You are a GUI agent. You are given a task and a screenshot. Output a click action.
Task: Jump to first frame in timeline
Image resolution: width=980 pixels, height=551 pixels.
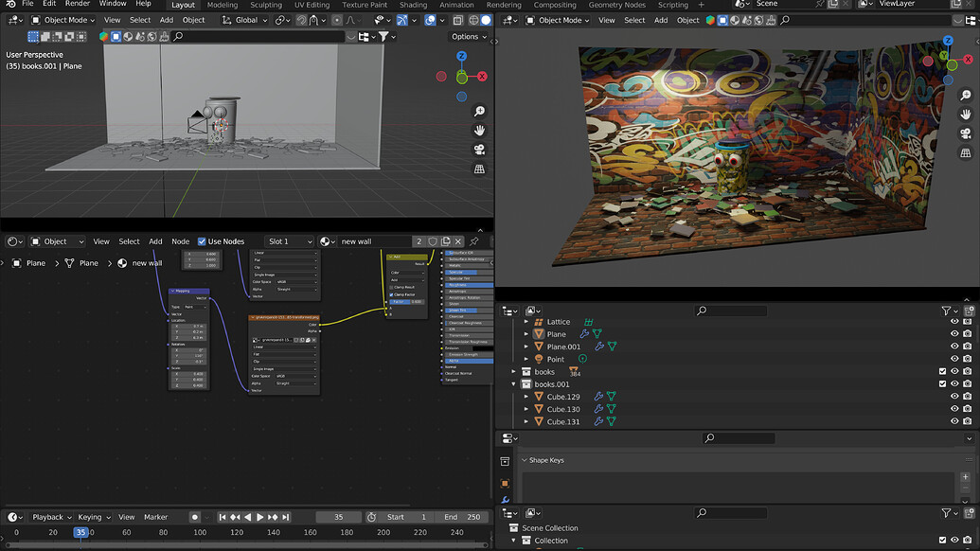point(223,517)
